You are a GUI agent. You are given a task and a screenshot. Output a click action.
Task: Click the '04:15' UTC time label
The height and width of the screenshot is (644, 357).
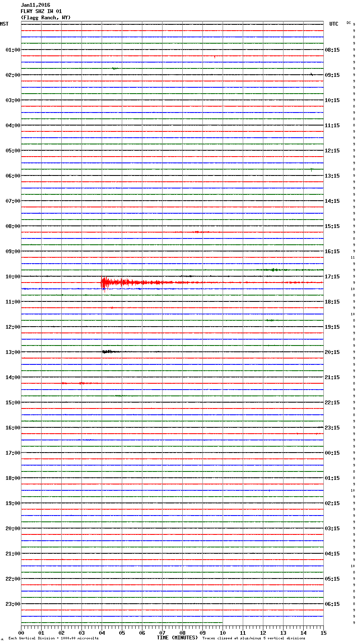point(332,554)
